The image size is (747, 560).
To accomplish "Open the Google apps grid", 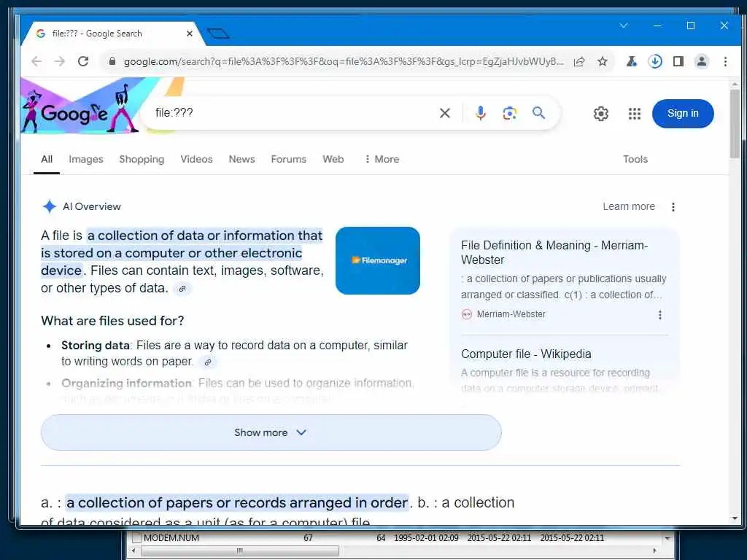I will tap(635, 113).
